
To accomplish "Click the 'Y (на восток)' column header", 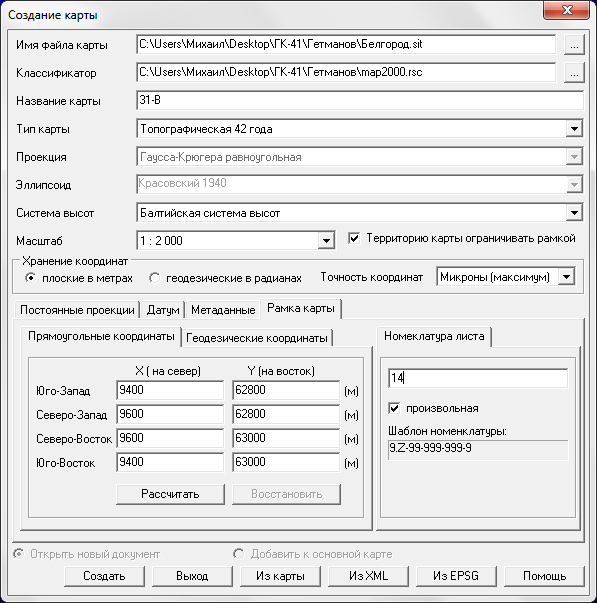I will pos(281,371).
